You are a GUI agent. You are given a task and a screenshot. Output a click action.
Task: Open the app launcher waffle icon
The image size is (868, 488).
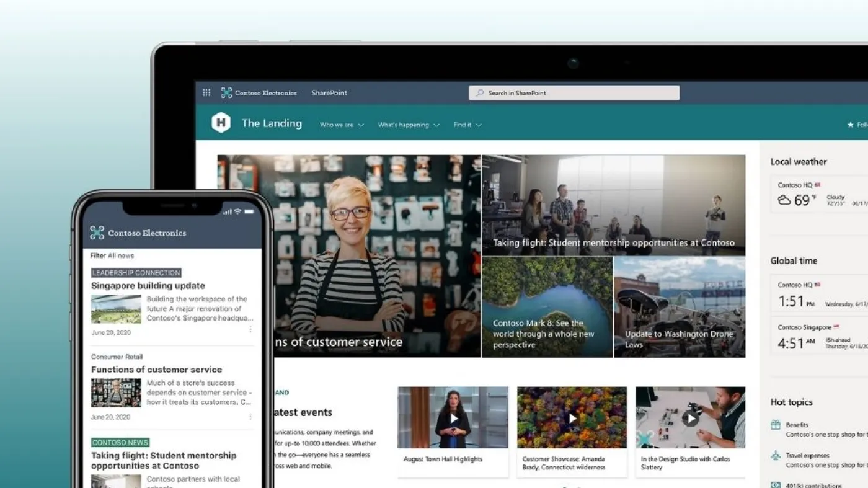206,93
